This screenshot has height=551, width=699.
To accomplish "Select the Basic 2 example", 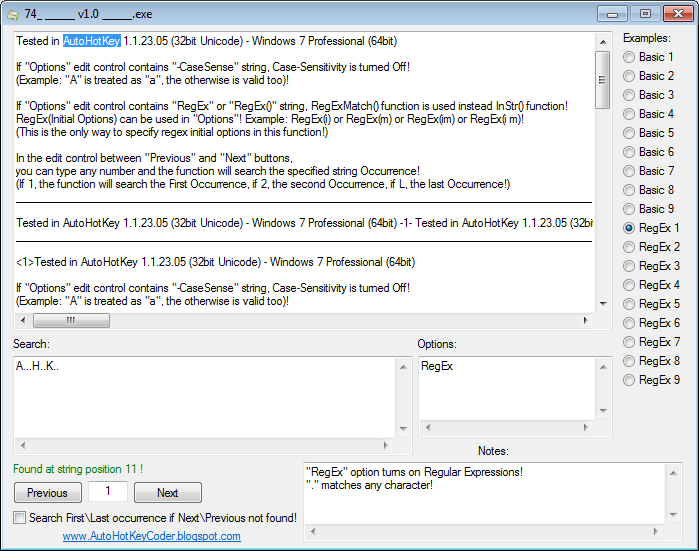I will (648, 76).
